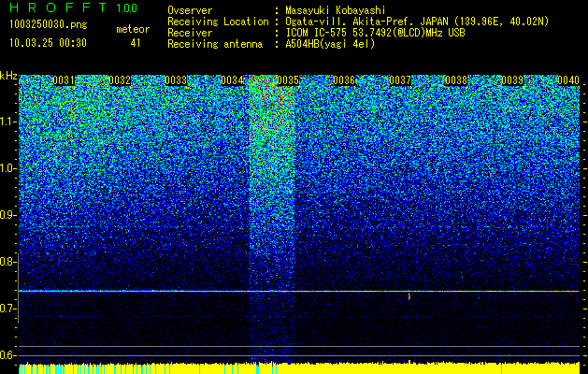Click the 'meteor' label
Viewport: 588px width, 374px height.
[x=133, y=29]
